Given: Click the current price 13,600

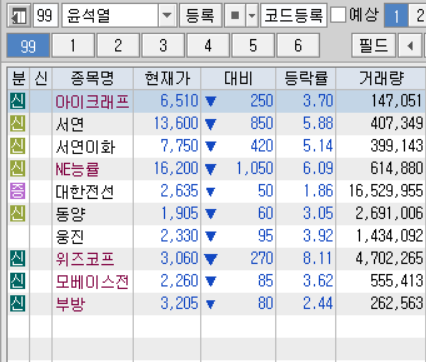Looking at the screenshot, I should tap(176, 123).
